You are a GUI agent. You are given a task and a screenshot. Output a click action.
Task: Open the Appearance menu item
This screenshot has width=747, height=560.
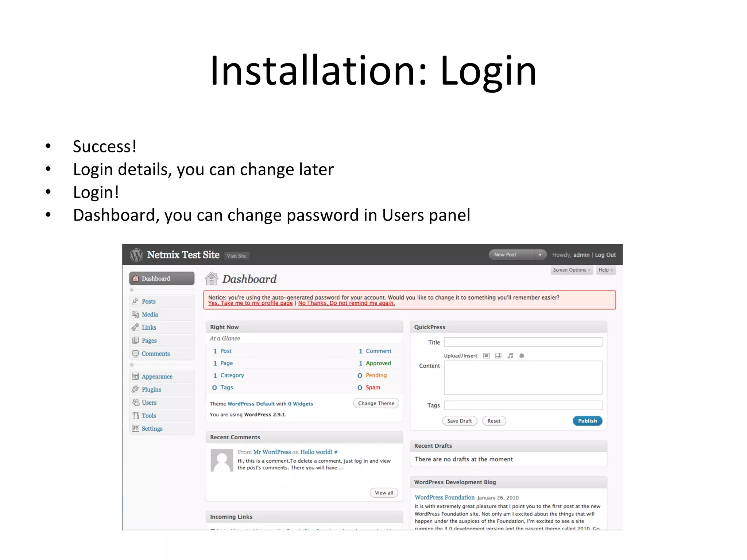coord(162,376)
